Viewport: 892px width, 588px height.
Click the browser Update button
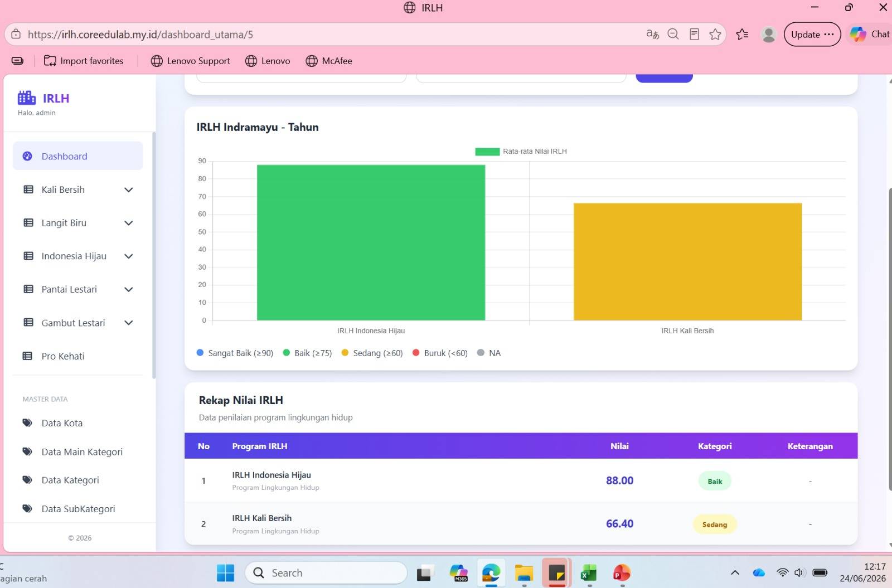(812, 34)
